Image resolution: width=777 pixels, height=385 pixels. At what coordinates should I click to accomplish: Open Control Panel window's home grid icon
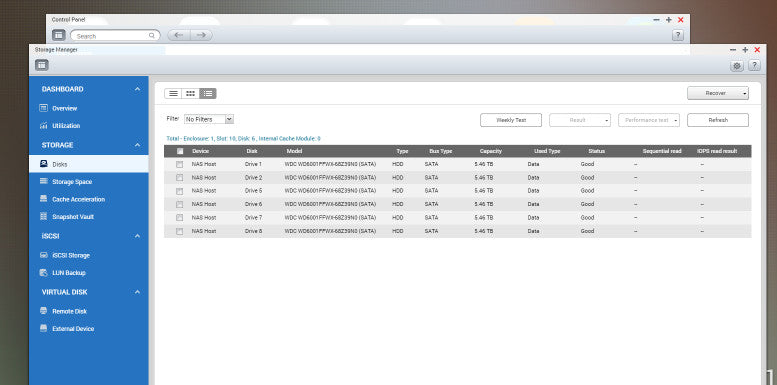pos(58,35)
